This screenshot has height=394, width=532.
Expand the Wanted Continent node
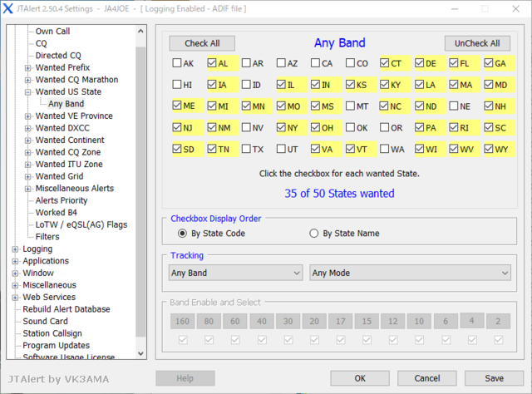27,140
